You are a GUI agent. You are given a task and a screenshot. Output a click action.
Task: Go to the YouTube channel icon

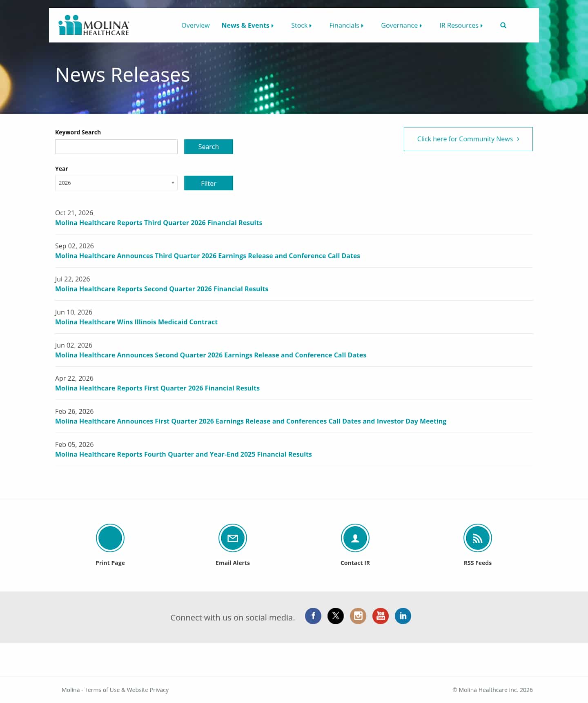coord(381,616)
